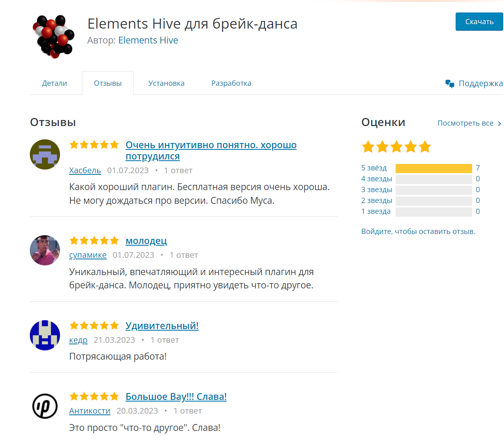Open the author link Elements Hive
The image size is (504, 441).
point(148,40)
